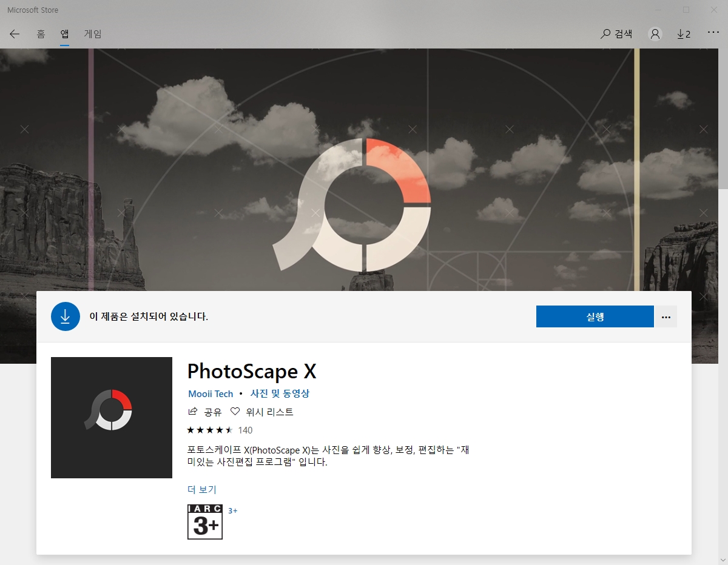
Task: Share the app via 공유
Action: tap(205, 412)
